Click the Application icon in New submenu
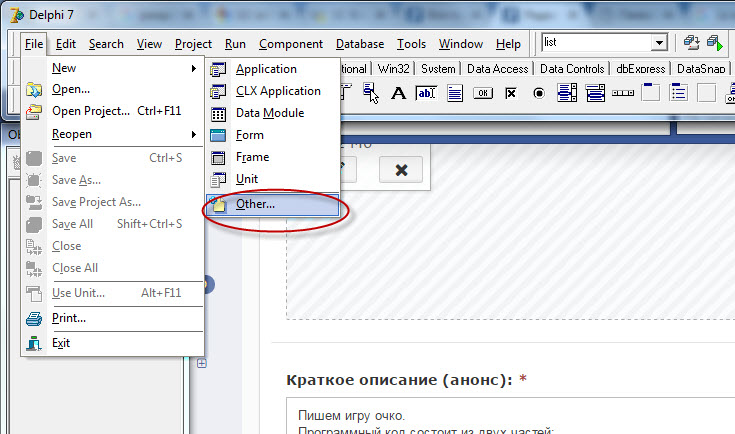 218,69
